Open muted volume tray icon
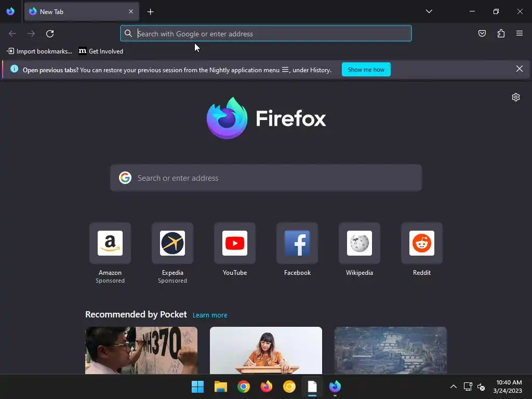The width and height of the screenshot is (532, 399). point(481,387)
